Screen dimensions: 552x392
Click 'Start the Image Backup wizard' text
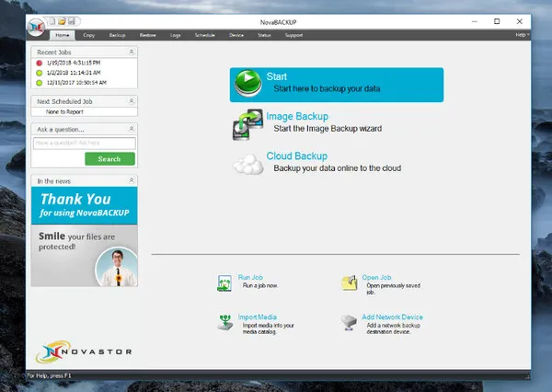[x=328, y=129]
